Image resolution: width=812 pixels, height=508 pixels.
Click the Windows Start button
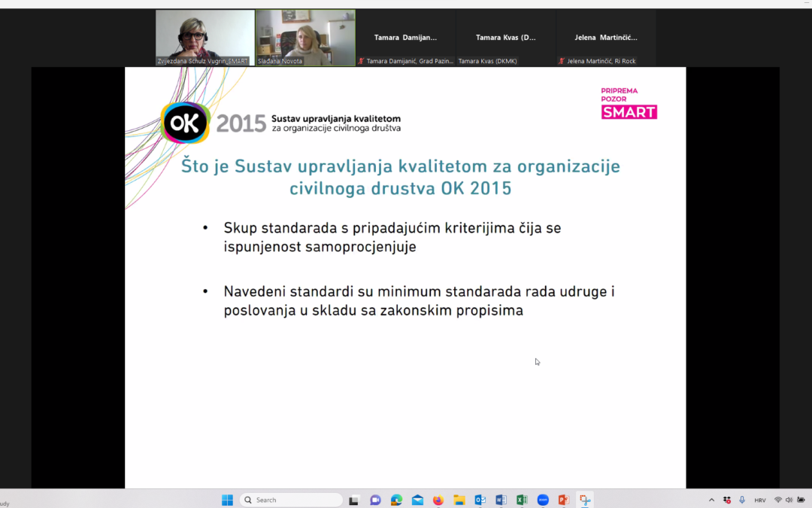tap(227, 500)
